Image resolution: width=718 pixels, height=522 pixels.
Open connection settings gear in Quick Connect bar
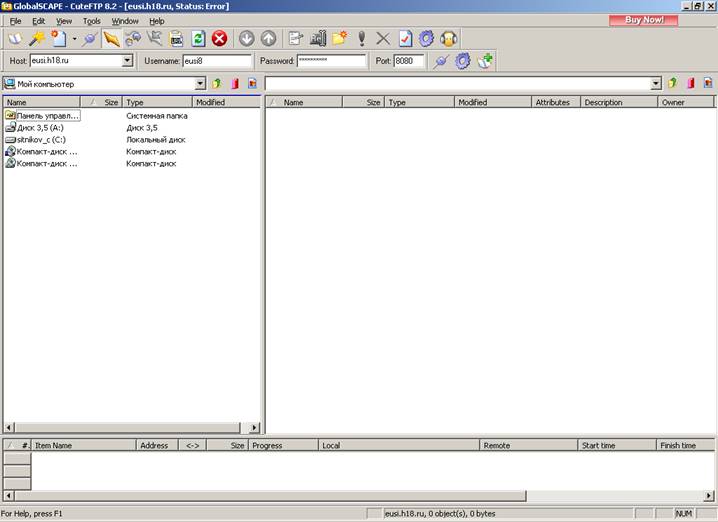point(462,61)
